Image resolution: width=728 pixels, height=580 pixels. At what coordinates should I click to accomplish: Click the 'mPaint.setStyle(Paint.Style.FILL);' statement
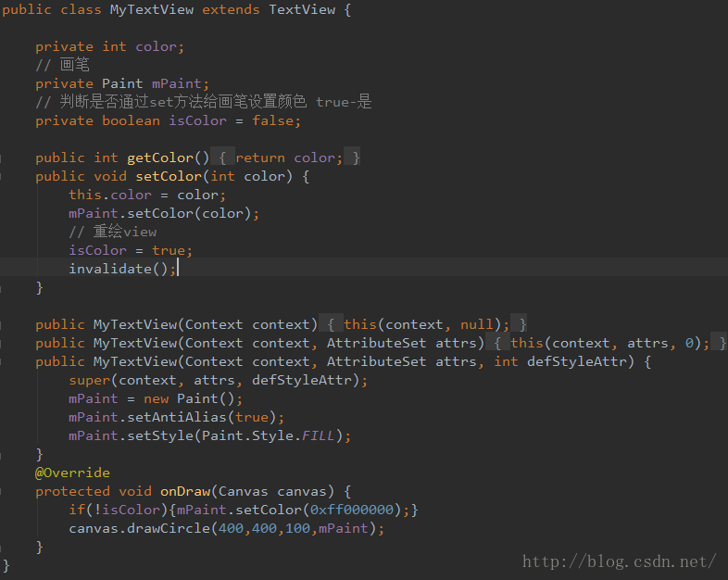[x=210, y=436]
